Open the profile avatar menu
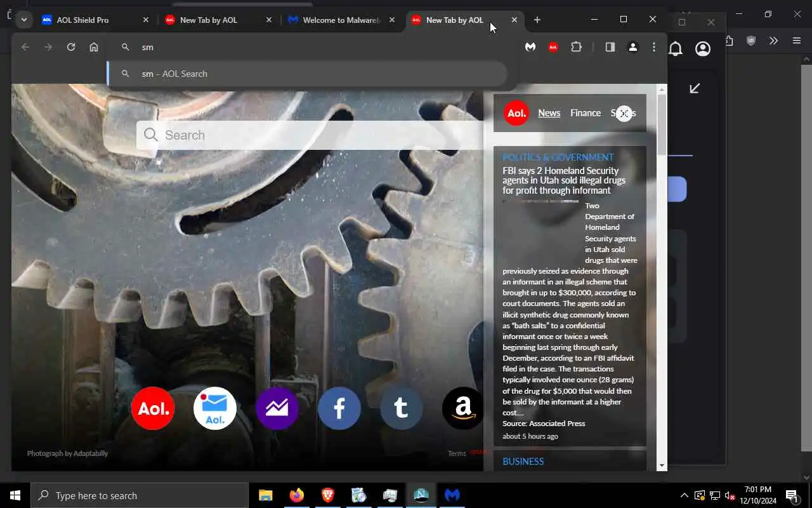812x508 pixels. 633,47
